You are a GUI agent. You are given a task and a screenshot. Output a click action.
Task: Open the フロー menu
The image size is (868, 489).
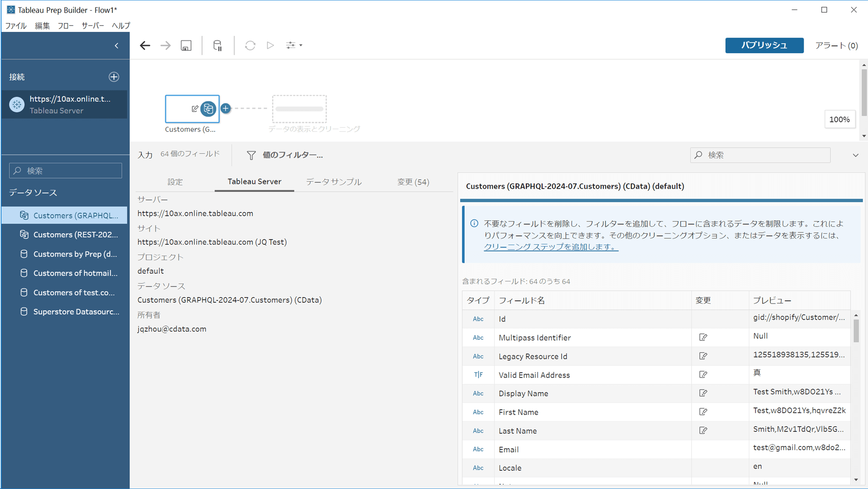click(x=65, y=26)
